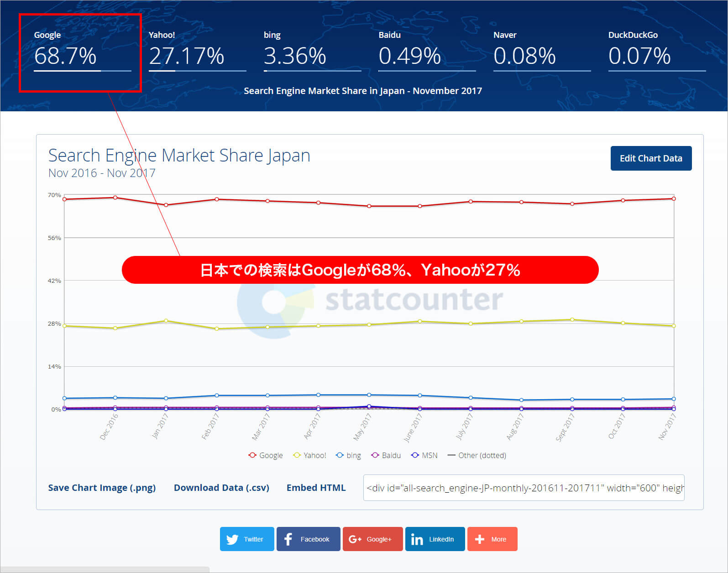Share on Twitter button
728x573 pixels.
click(x=247, y=539)
